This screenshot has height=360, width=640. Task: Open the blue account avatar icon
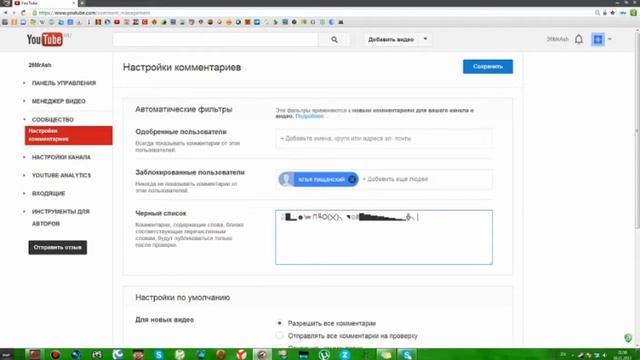[x=598, y=39]
